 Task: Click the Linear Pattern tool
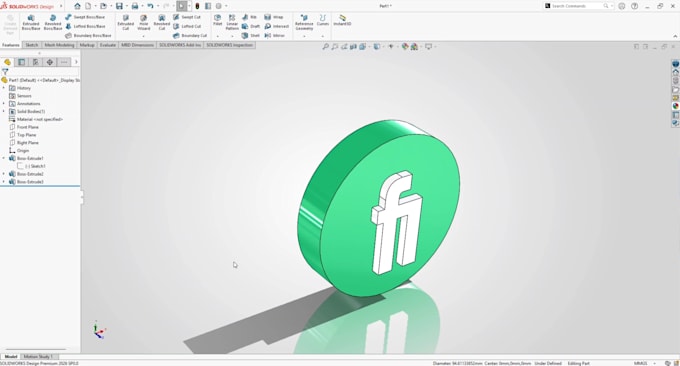point(232,22)
